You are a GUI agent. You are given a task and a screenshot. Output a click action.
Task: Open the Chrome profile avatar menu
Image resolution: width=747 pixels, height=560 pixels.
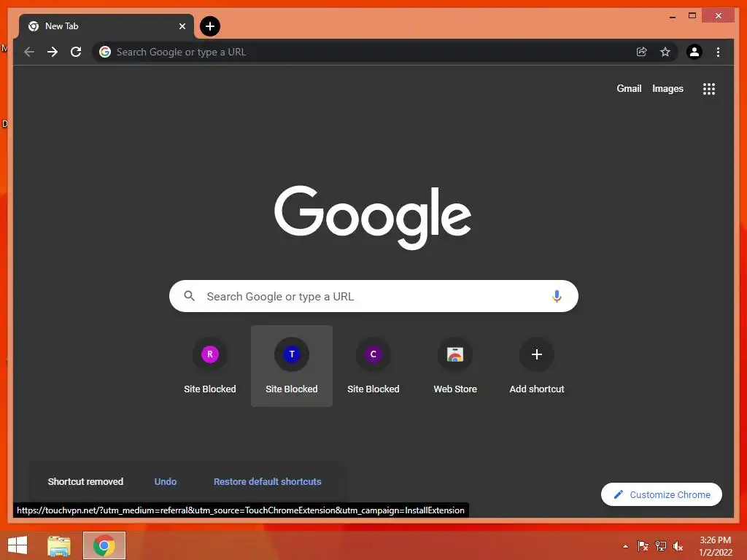(x=694, y=52)
